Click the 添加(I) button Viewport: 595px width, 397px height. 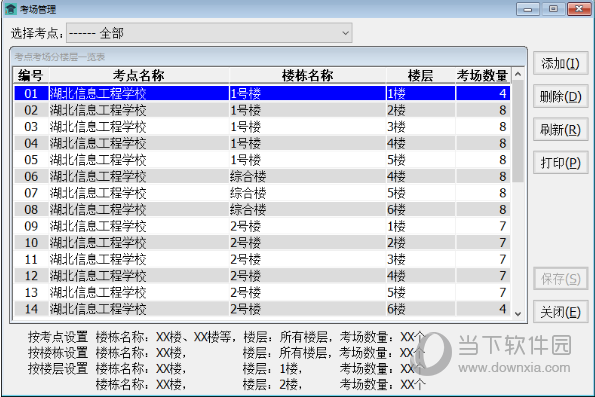coord(560,63)
